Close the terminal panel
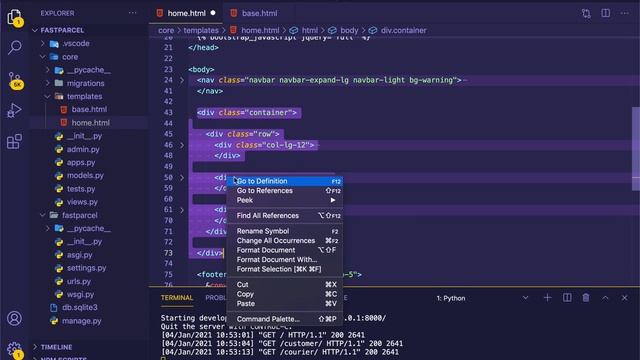This screenshot has height=360, width=640. [x=624, y=298]
